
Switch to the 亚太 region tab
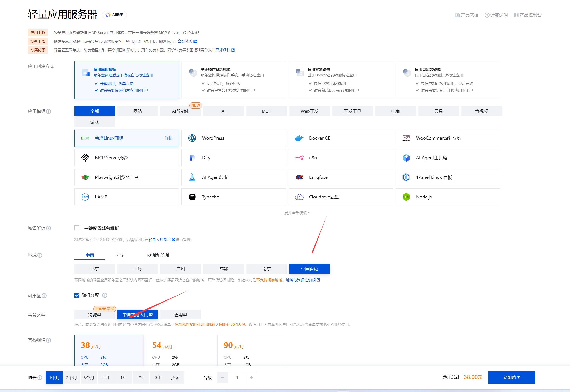[x=121, y=255]
